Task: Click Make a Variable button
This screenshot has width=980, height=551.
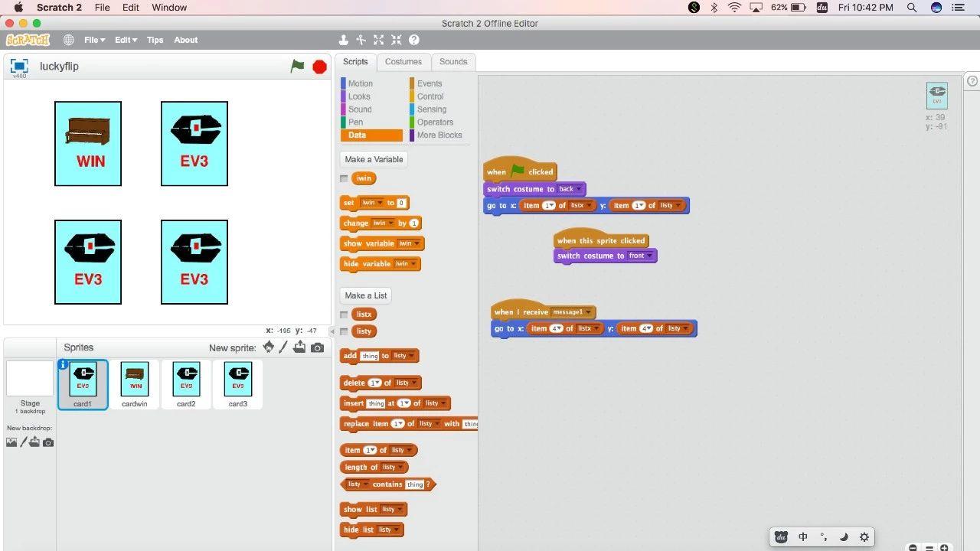Action: [x=374, y=159]
